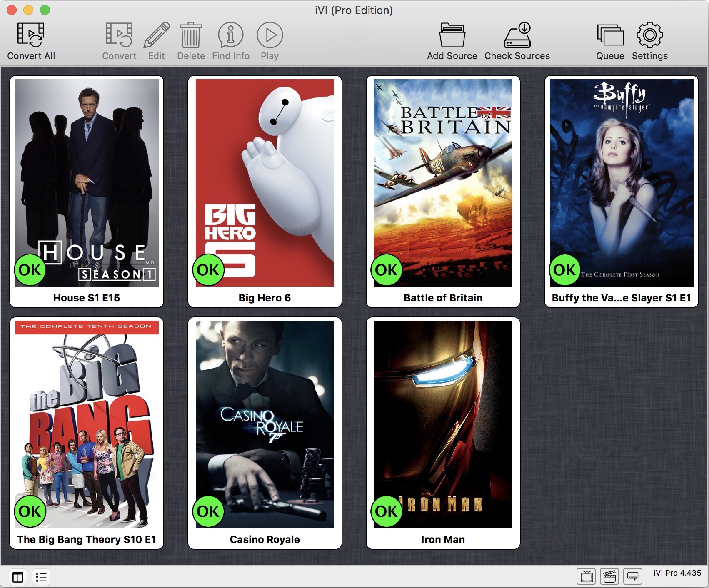Switch to poster grid view
709x588 pixels.
click(18, 577)
